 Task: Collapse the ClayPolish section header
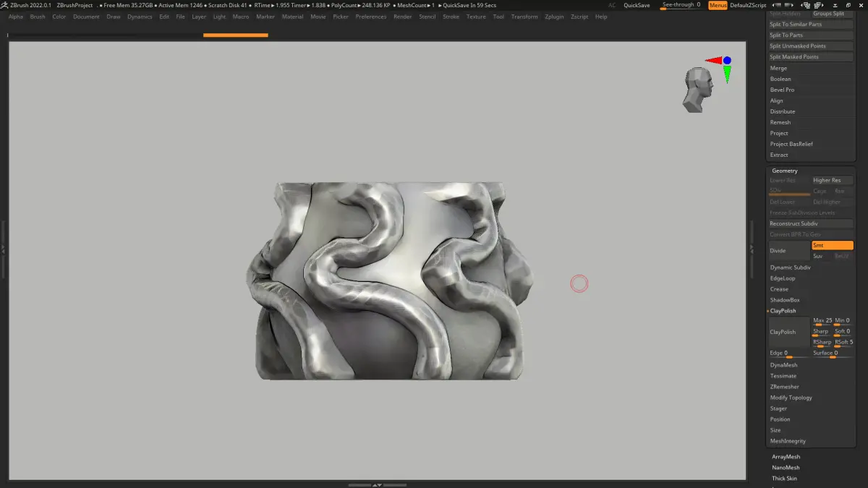click(783, 311)
